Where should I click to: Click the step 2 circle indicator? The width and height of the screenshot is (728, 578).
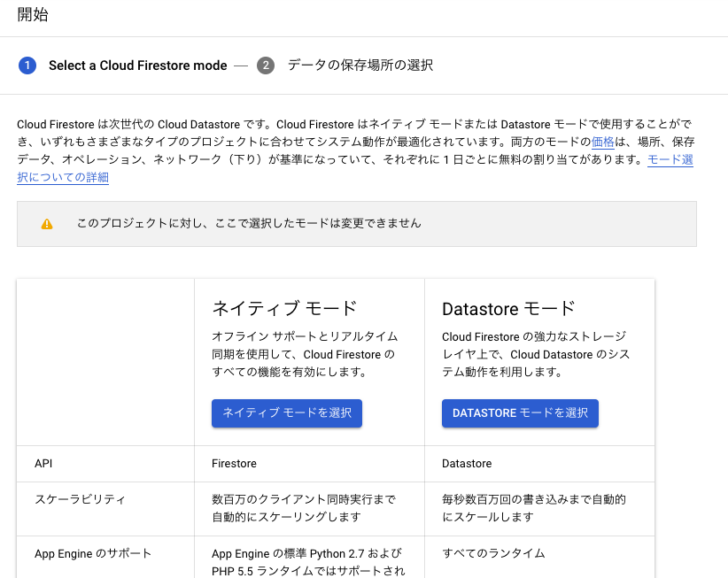pos(265,66)
